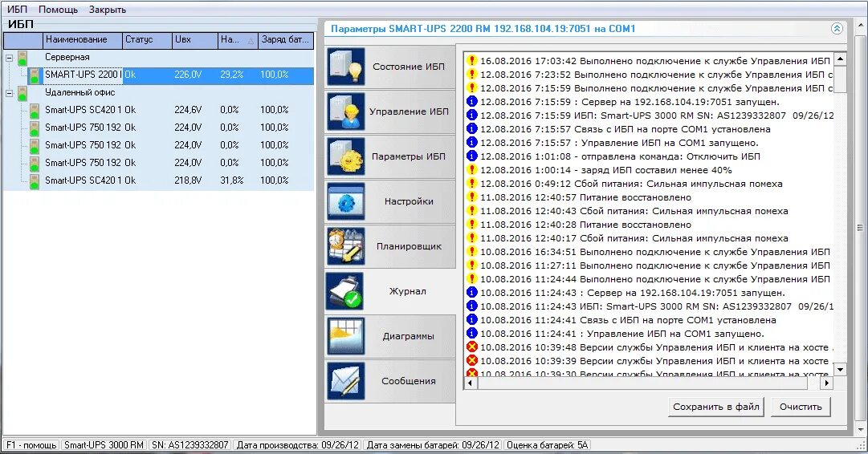Click the F1 - помощь status bar field
868x454 pixels.
tap(31, 445)
